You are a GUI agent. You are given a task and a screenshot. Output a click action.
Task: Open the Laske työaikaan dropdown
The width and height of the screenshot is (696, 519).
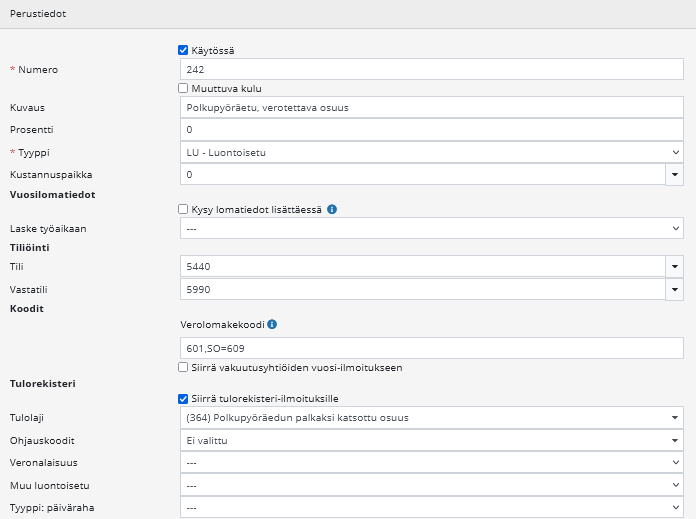(x=430, y=228)
